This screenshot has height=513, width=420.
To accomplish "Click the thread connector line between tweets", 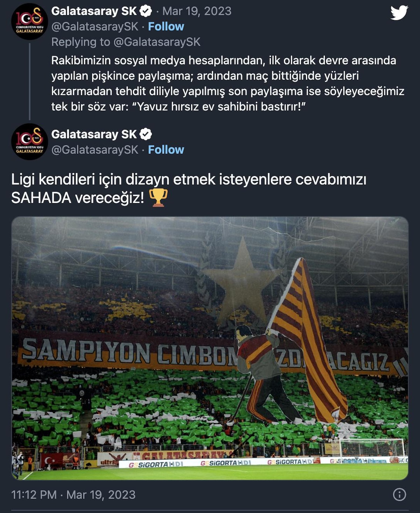I will click(x=29, y=82).
